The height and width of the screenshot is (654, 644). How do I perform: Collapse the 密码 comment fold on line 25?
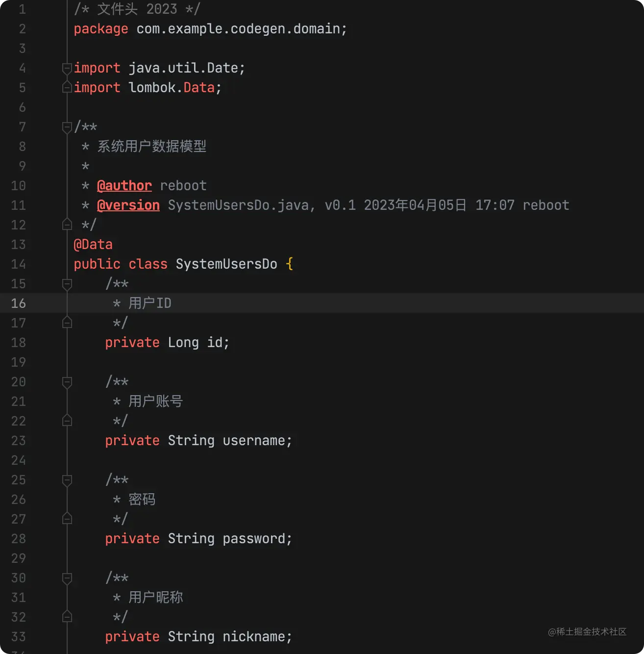point(67,480)
